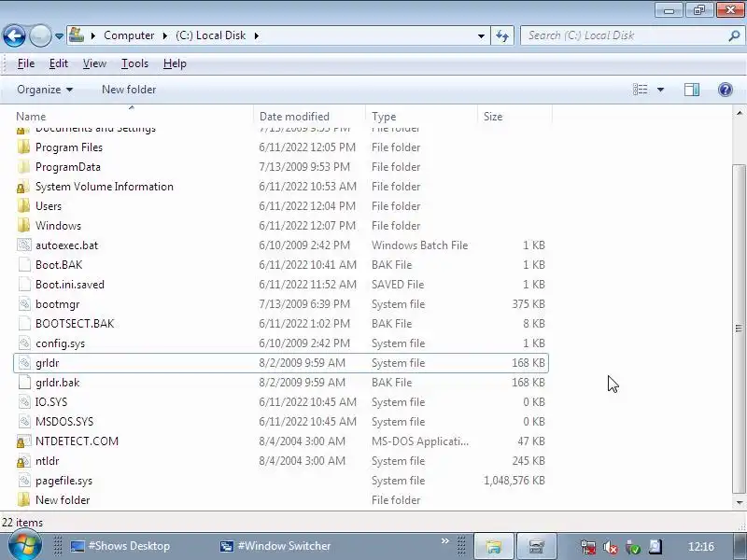
Task: Click the muted volume tray icon
Action: tap(611, 547)
